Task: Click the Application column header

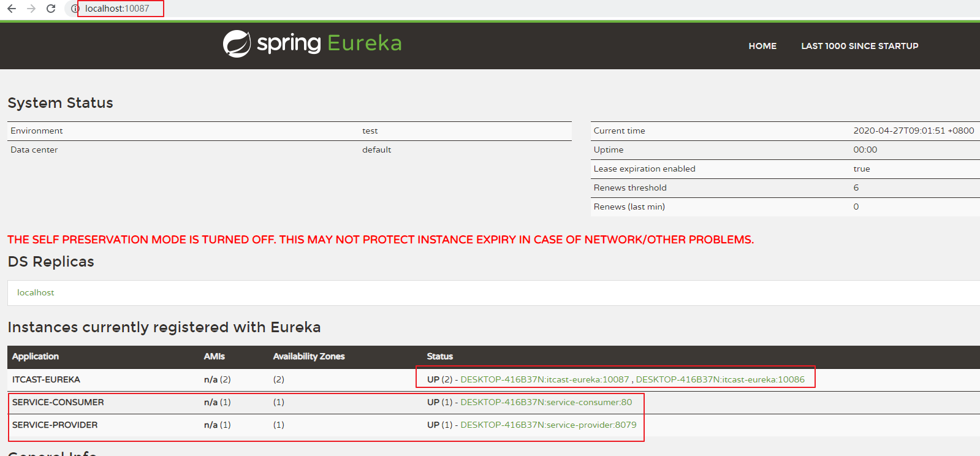Action: point(36,357)
